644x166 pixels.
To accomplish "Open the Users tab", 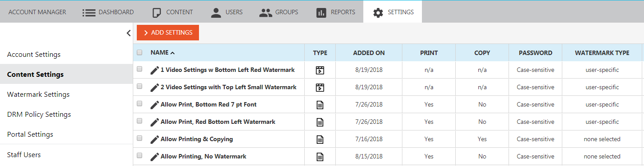I will pos(227,12).
